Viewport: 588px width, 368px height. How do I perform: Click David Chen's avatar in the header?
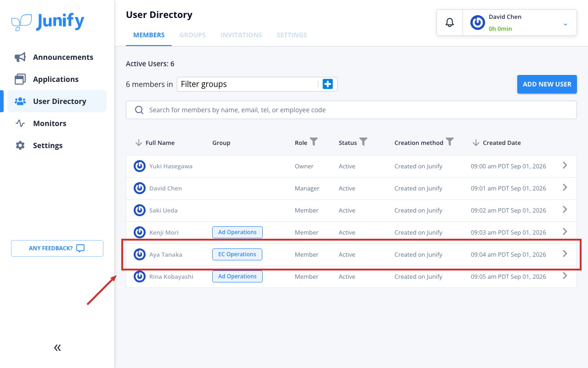point(478,23)
